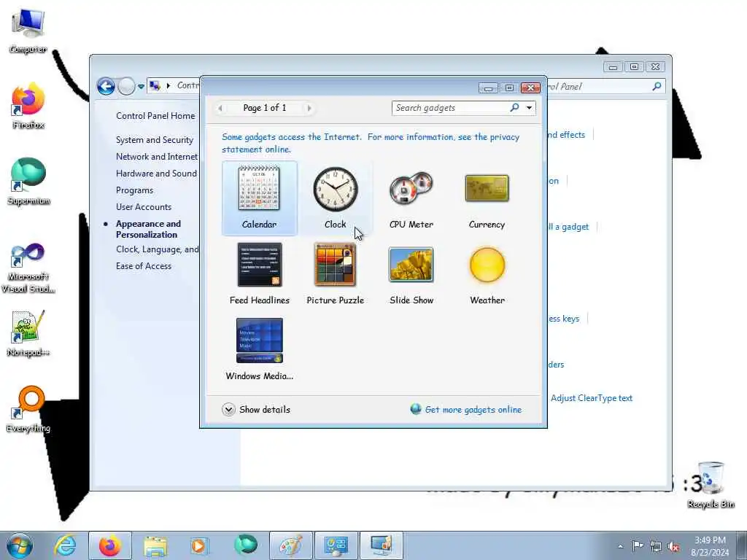Open Supermium desktop shortcut

[28, 182]
